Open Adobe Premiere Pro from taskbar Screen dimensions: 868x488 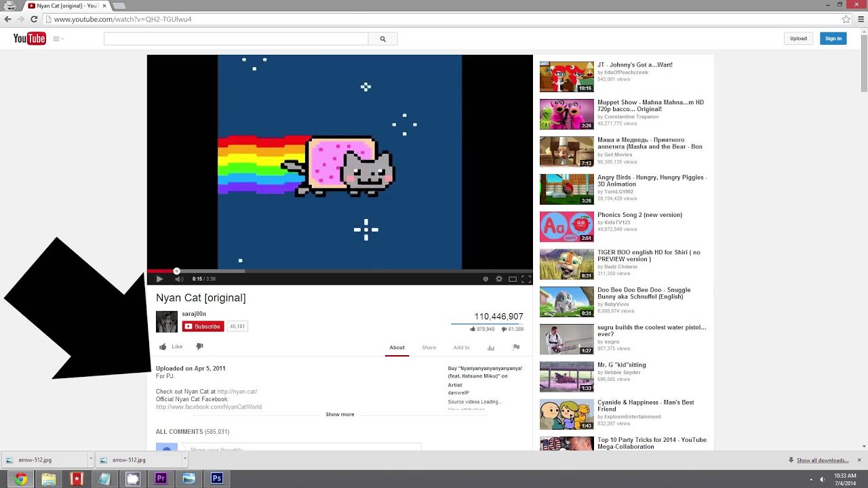[x=161, y=479]
